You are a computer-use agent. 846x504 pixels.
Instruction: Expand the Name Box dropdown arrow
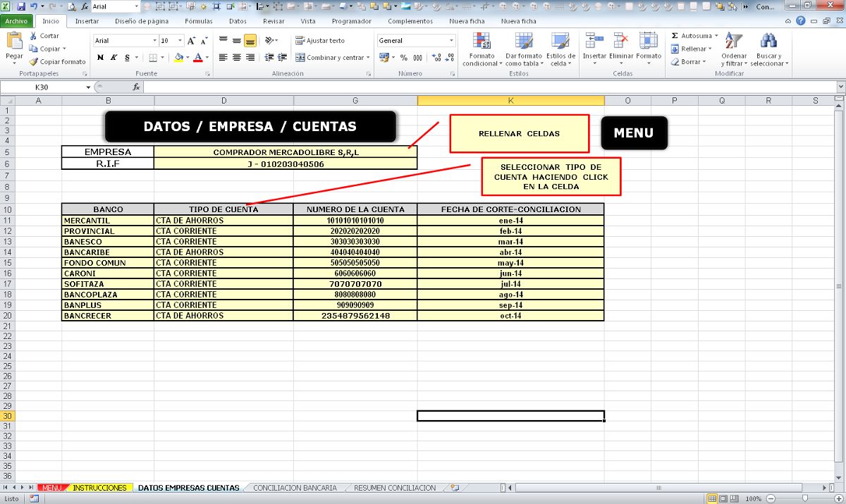(88, 87)
